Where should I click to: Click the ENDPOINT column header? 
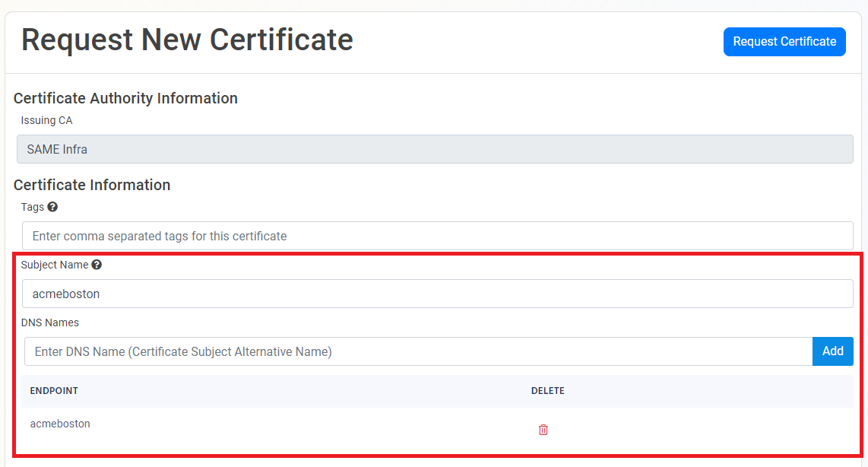click(54, 390)
